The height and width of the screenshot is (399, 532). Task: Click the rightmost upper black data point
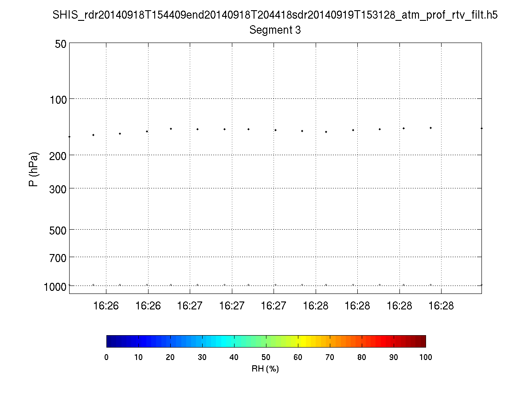coord(481,128)
